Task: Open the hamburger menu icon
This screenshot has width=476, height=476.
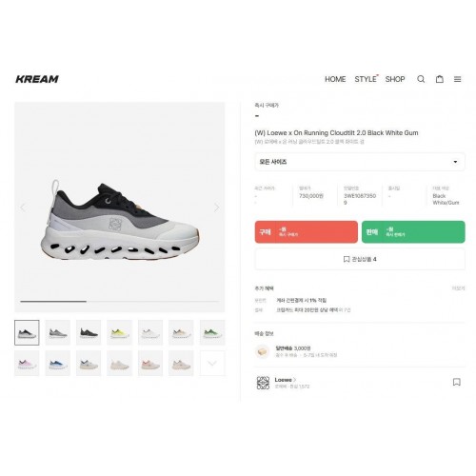Action: coord(457,79)
